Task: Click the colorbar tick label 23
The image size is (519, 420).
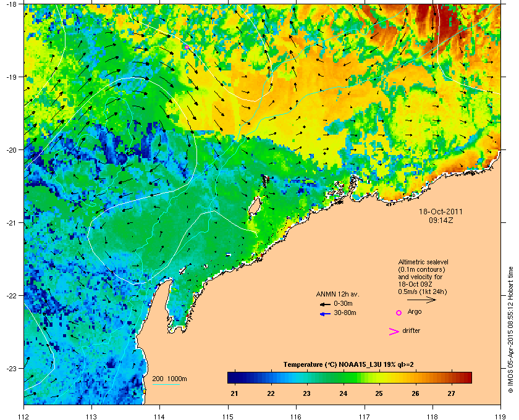Action: tap(307, 393)
